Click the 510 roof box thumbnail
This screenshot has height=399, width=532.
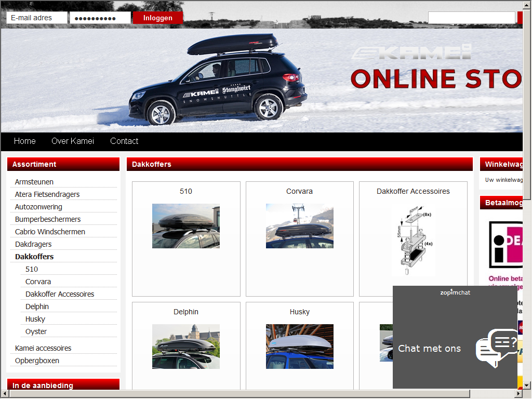tap(186, 226)
